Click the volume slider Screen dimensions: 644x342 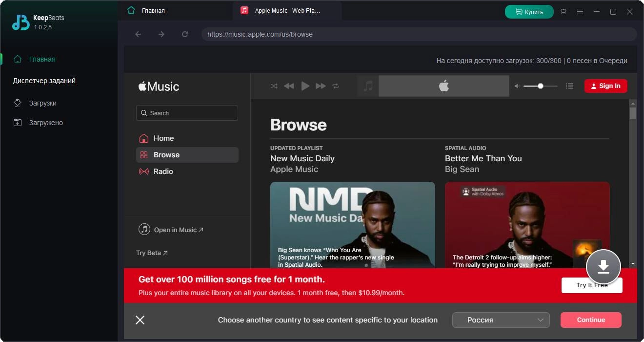[541, 86]
